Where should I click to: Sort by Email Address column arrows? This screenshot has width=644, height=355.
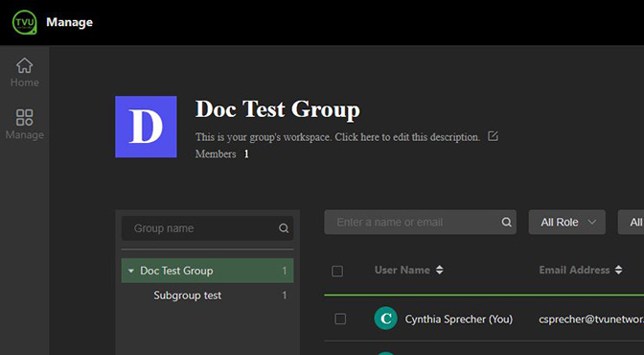pos(618,270)
